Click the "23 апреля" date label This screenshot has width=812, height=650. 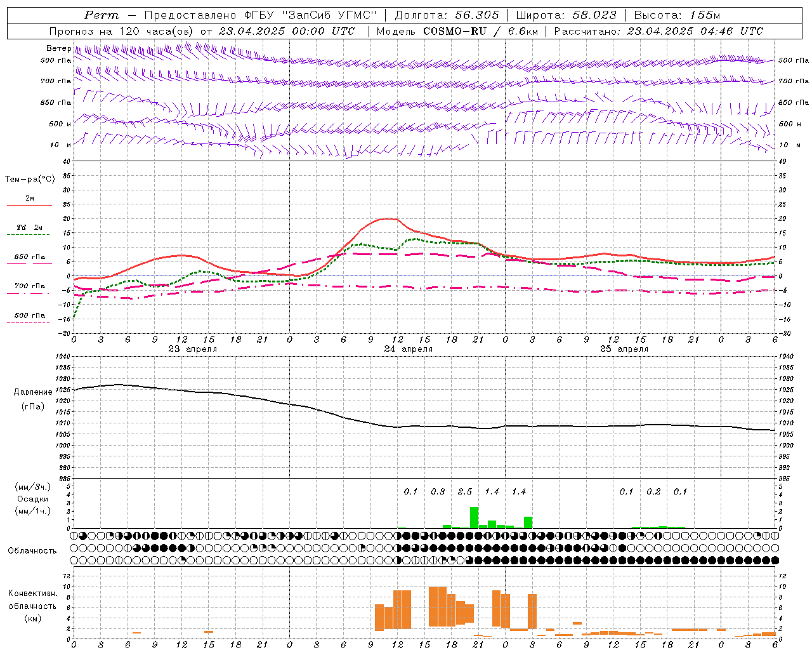(x=192, y=349)
